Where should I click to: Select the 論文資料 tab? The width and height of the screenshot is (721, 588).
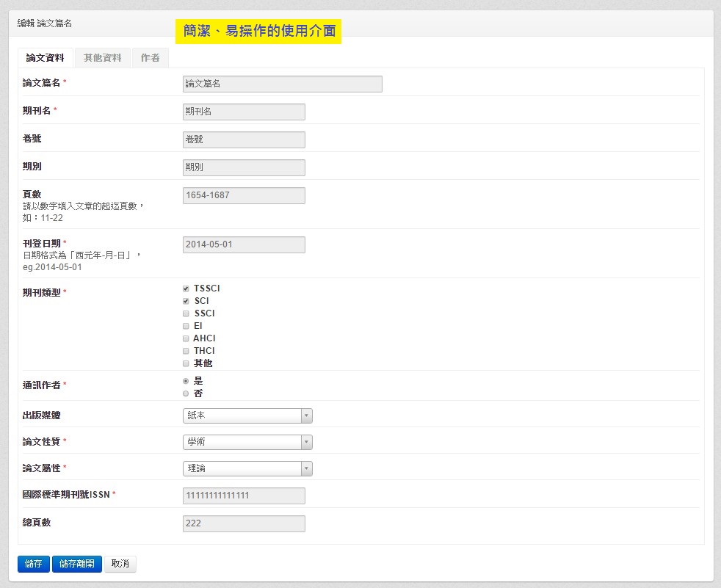pos(45,58)
